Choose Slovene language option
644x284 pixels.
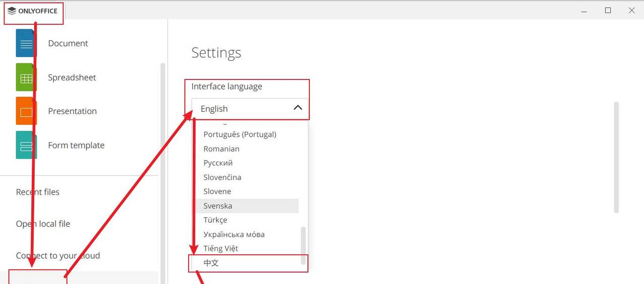217,192
